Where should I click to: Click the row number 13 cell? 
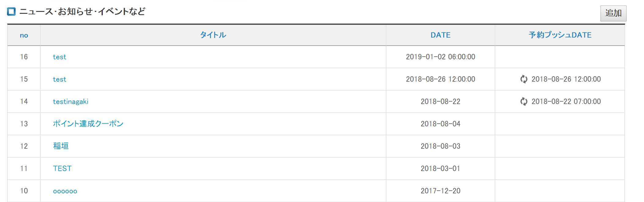click(24, 124)
